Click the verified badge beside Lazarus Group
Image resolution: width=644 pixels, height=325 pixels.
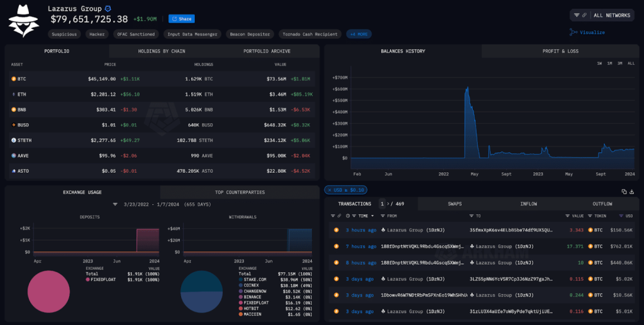click(108, 9)
